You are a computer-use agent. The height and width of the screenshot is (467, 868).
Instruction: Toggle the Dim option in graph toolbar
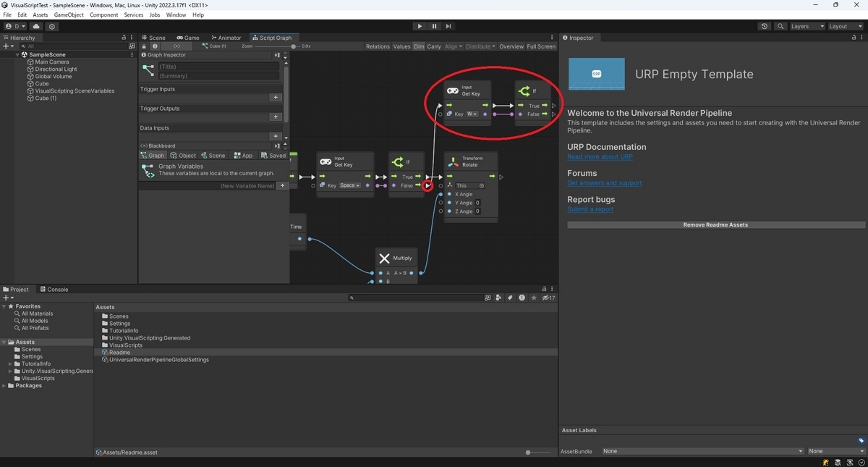click(419, 46)
